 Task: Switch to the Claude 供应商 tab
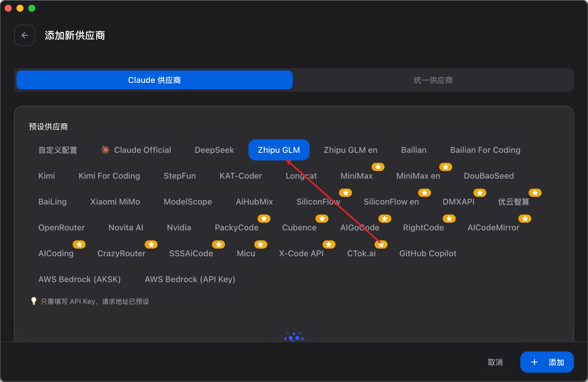pyautogui.click(x=154, y=80)
